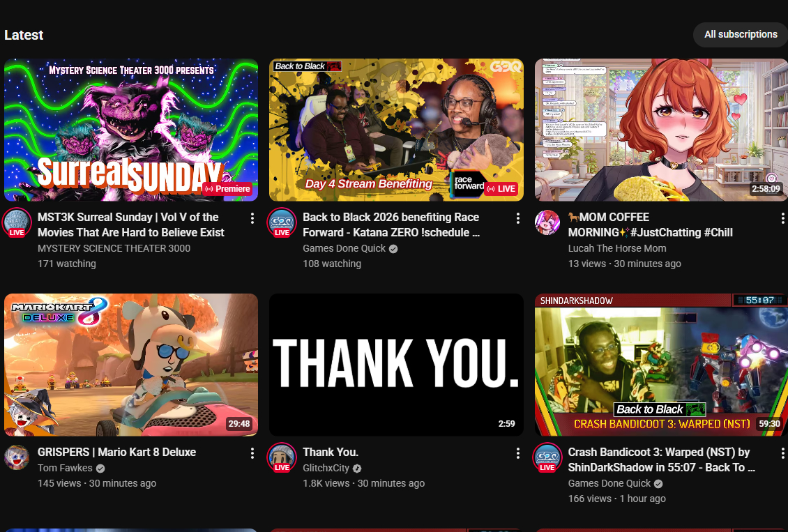Image resolution: width=788 pixels, height=532 pixels.
Task: Open GRISPERS | Mario Kart 8 Deluxe title
Action: (x=116, y=452)
